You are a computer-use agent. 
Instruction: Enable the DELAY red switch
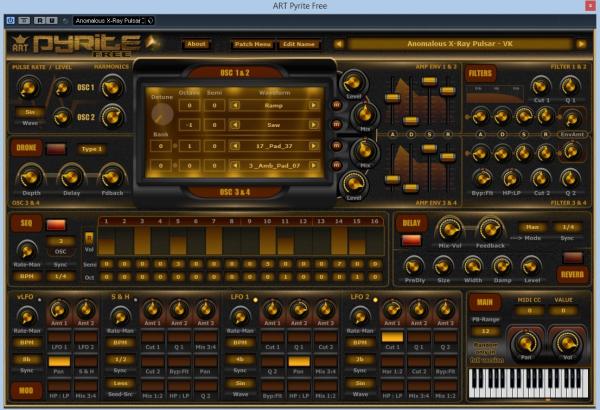click(411, 240)
